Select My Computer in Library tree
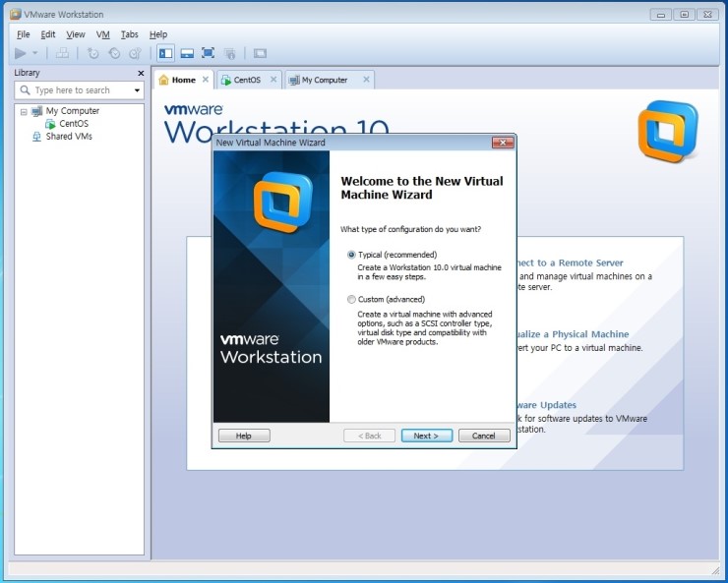Image resolution: width=728 pixels, height=583 pixels. [73, 111]
